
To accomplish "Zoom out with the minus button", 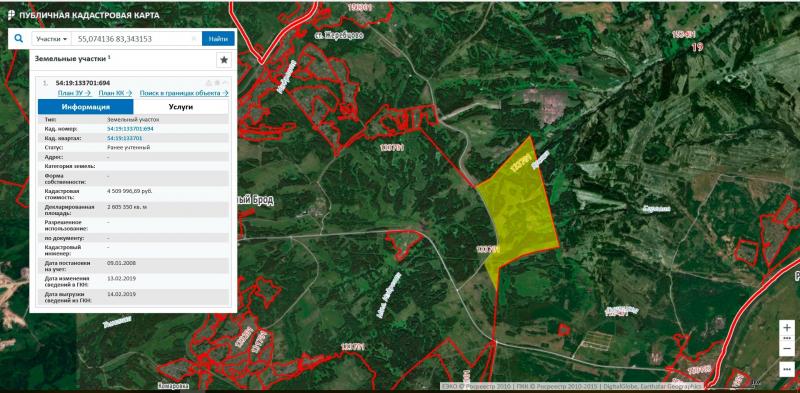I will (x=787, y=349).
